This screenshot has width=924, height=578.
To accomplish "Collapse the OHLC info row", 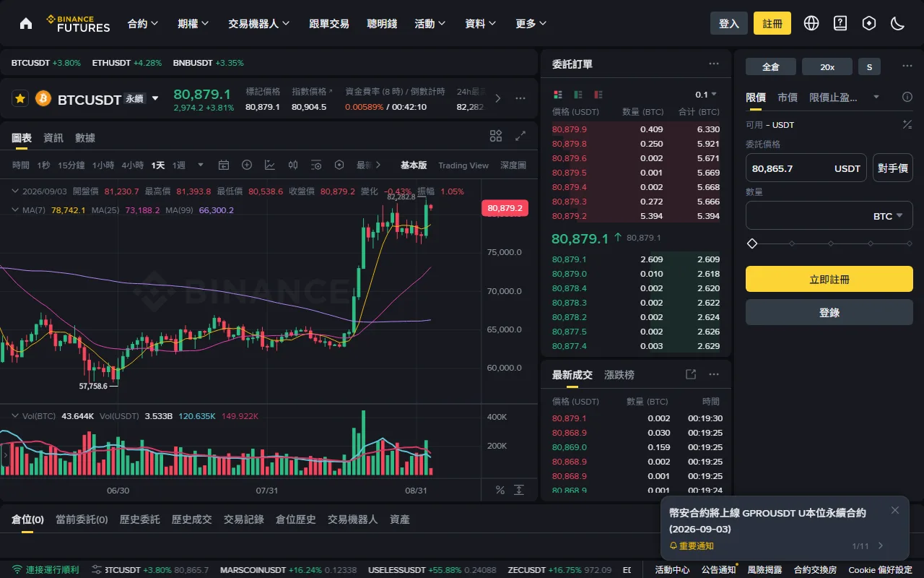I will 15,191.
